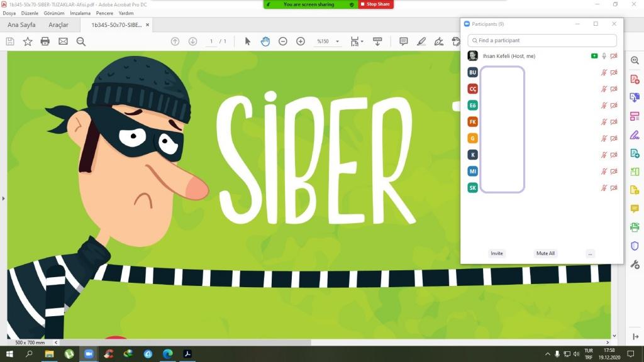
Task: Click the Find a participant search field
Action: [x=542, y=40]
